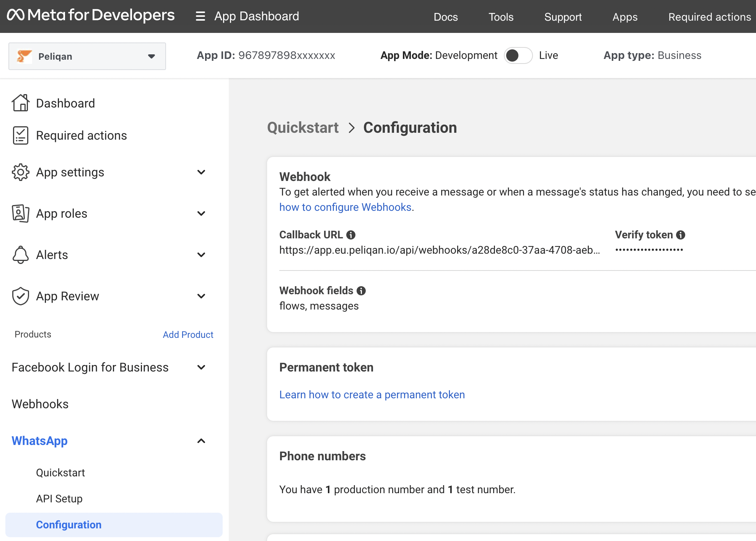Click the info icon next to Callback URL

click(351, 235)
